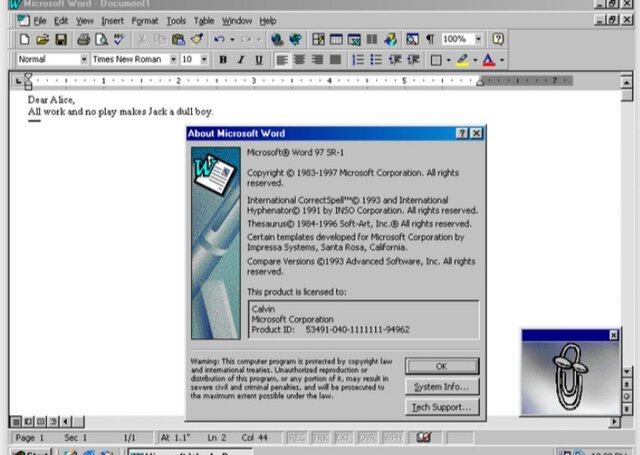The image size is (640, 455).
Task: Click the About dialog help question mark
Action: (x=462, y=133)
